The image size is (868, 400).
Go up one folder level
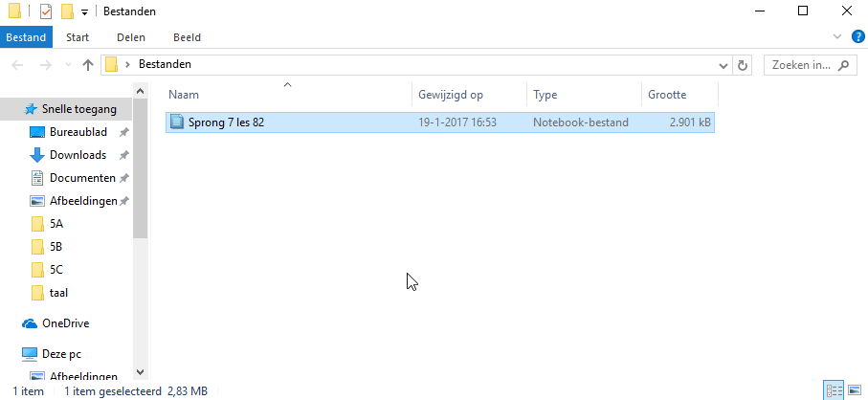tap(87, 65)
